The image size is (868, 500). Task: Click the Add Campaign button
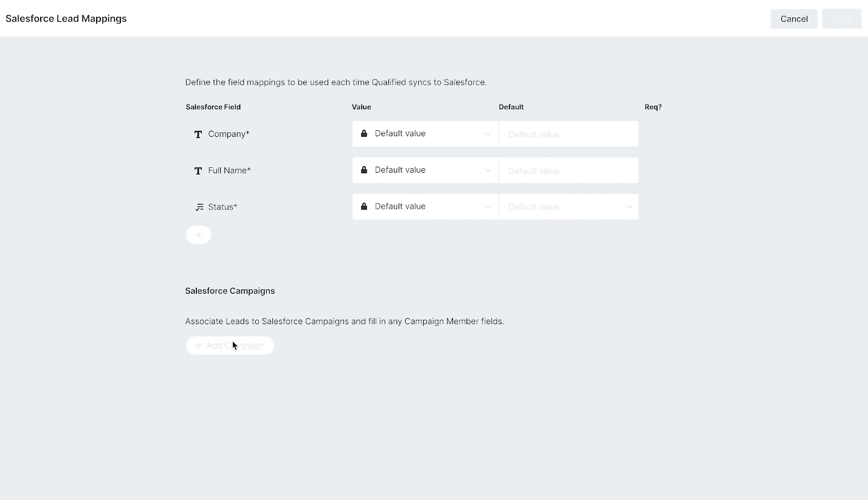tap(229, 345)
